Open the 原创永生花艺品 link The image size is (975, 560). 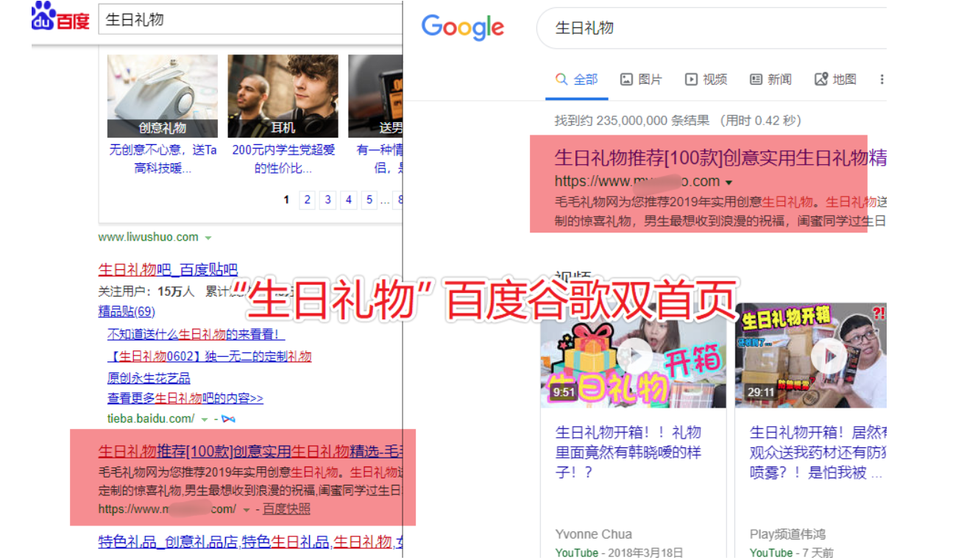pyautogui.click(x=149, y=378)
